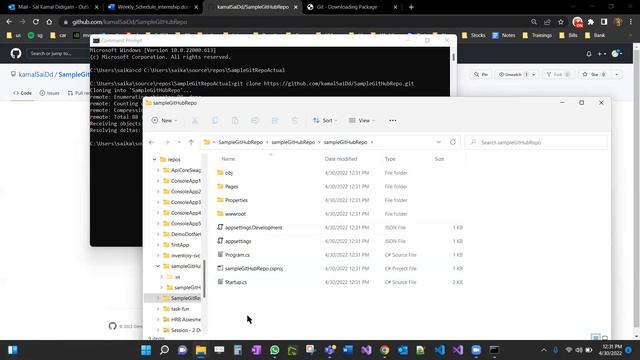The height and width of the screenshot is (360, 640).
Task: Click the Share icon in Explorer toolbar
Action: [275, 120]
